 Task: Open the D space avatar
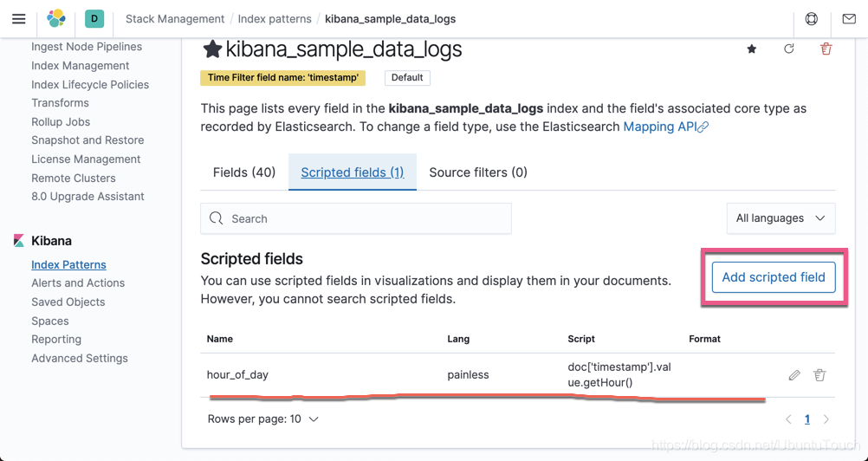click(x=94, y=18)
